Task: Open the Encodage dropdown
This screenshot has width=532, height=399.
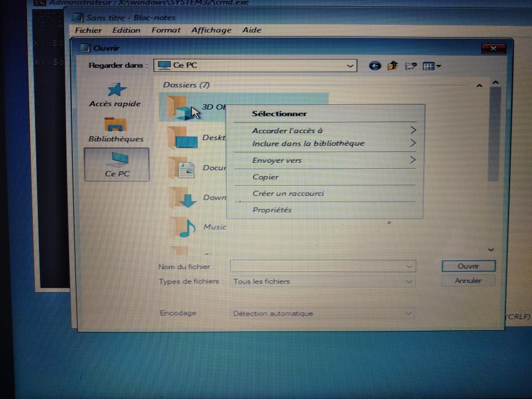Action: coord(323,313)
